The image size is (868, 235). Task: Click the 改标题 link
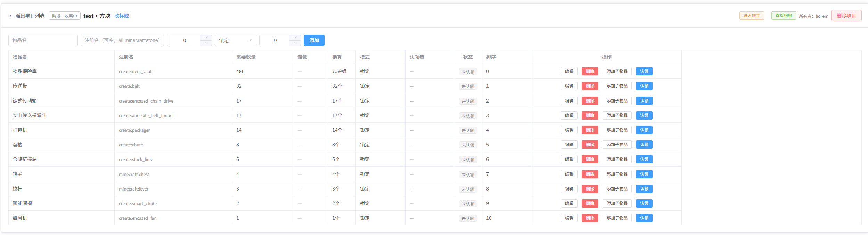tap(122, 16)
